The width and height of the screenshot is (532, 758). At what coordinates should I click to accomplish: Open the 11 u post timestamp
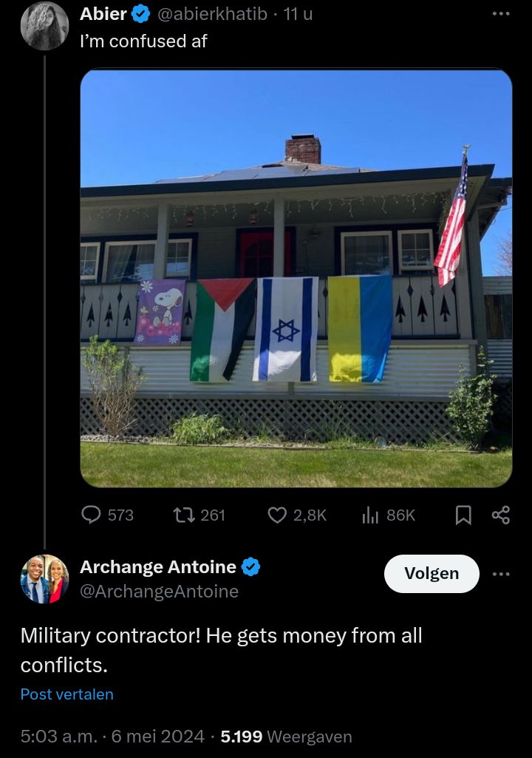pyautogui.click(x=298, y=13)
